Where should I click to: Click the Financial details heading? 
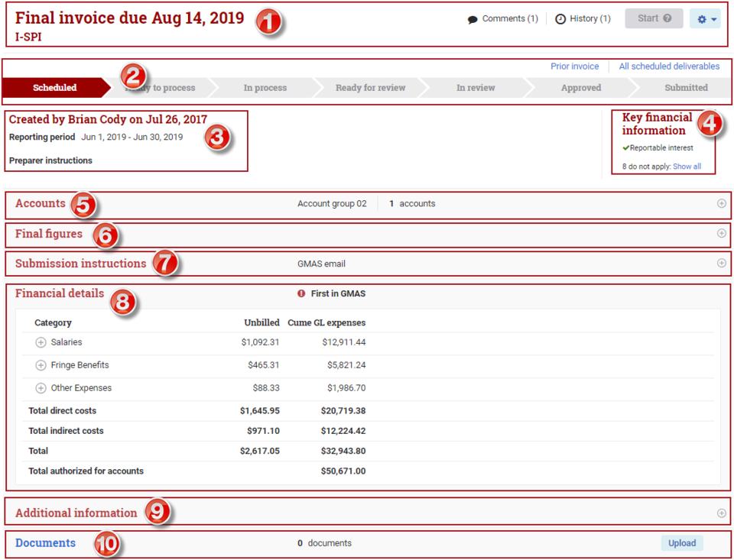coord(60,293)
